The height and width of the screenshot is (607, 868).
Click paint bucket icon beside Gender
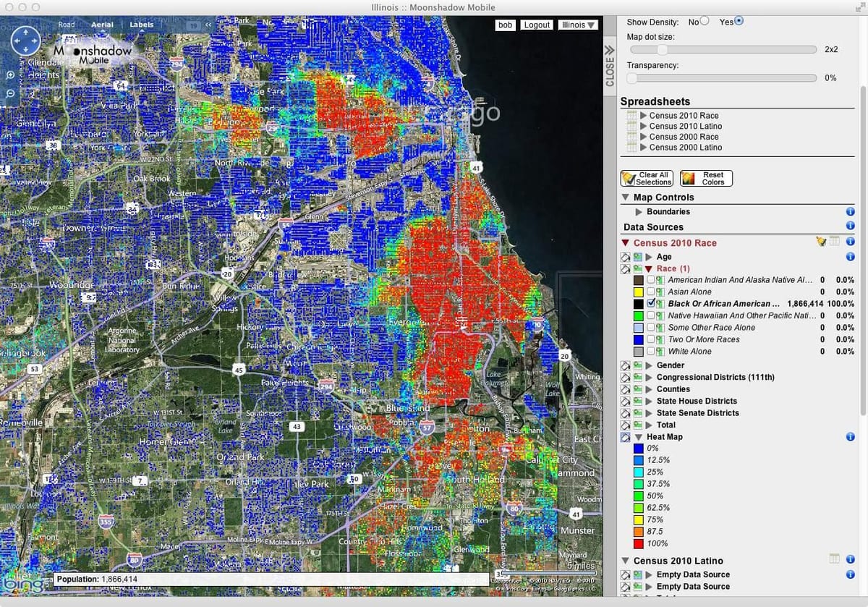pyautogui.click(x=626, y=365)
